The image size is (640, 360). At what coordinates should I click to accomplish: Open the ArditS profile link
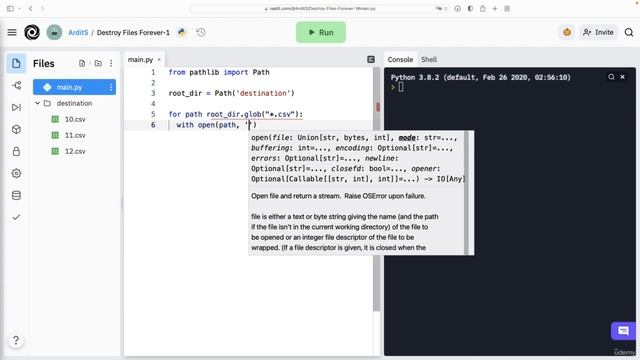click(x=78, y=32)
